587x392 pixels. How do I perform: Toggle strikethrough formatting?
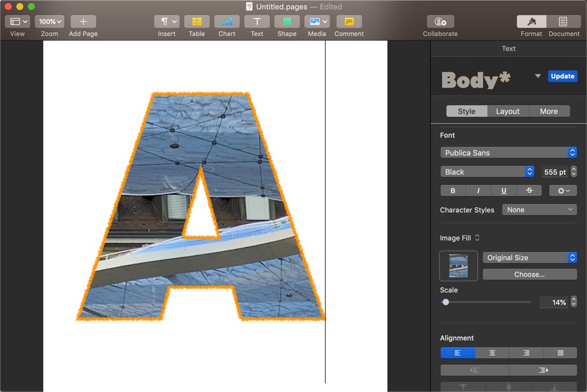coord(529,191)
